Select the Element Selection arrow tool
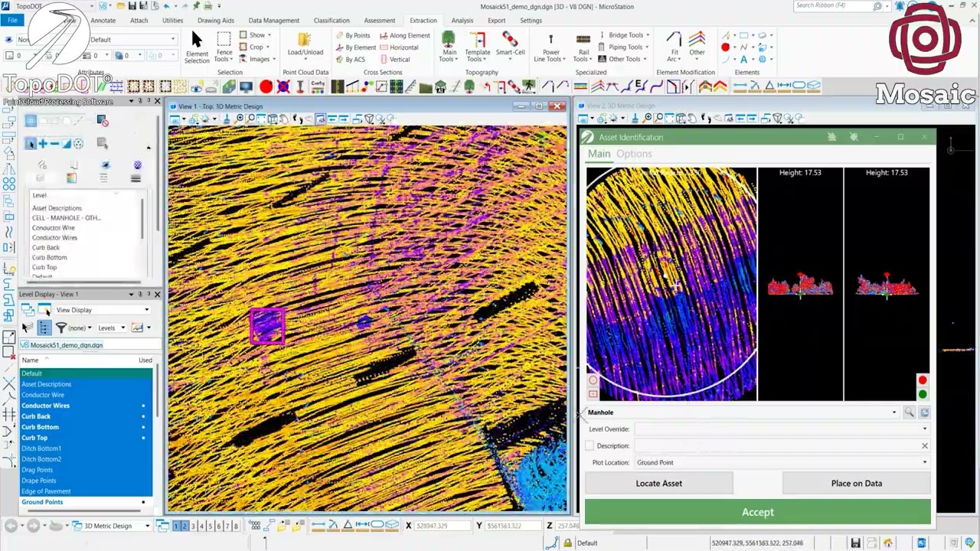The width and height of the screenshot is (980, 551). (x=197, y=47)
